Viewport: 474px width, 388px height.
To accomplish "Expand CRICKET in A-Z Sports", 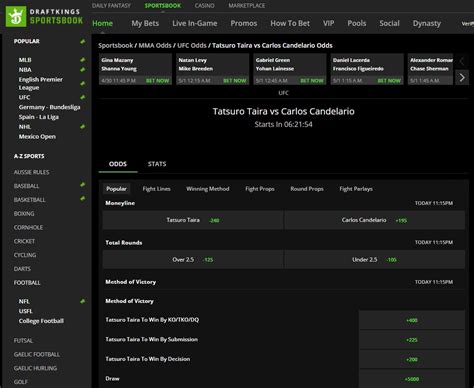I will click(x=24, y=241).
